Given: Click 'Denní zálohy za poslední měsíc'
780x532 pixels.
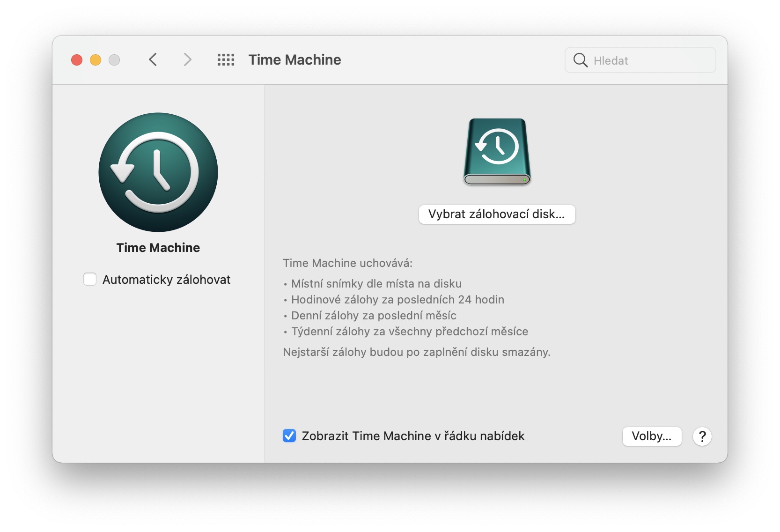Looking at the screenshot, I should [x=374, y=316].
